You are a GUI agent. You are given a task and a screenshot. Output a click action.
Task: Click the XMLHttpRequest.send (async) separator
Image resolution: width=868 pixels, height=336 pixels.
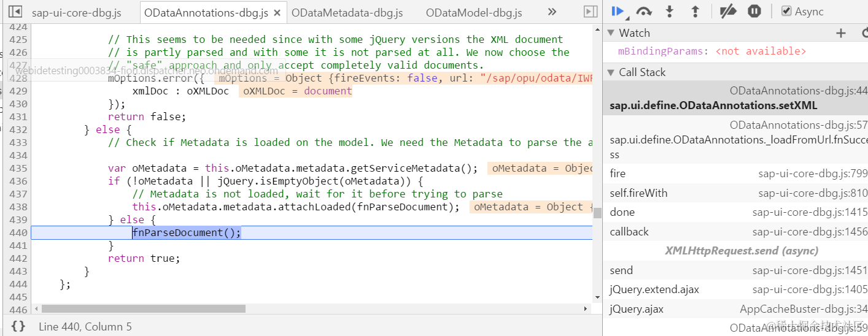(742, 251)
